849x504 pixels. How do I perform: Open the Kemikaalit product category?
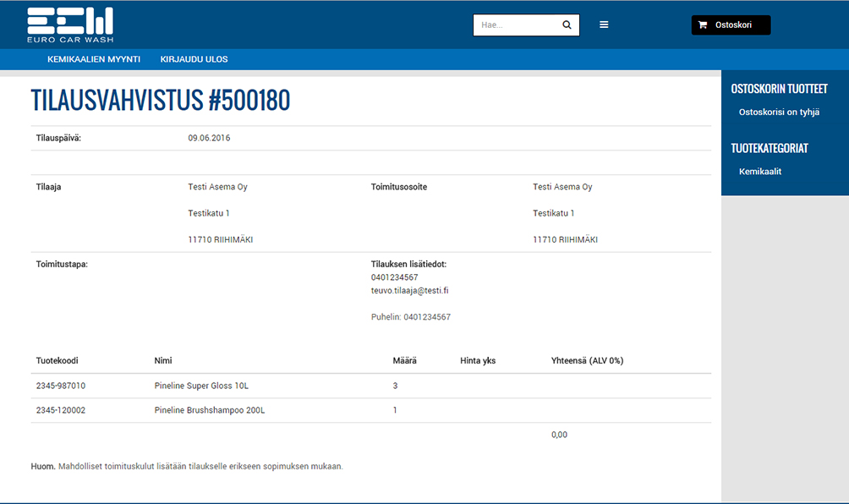point(759,171)
